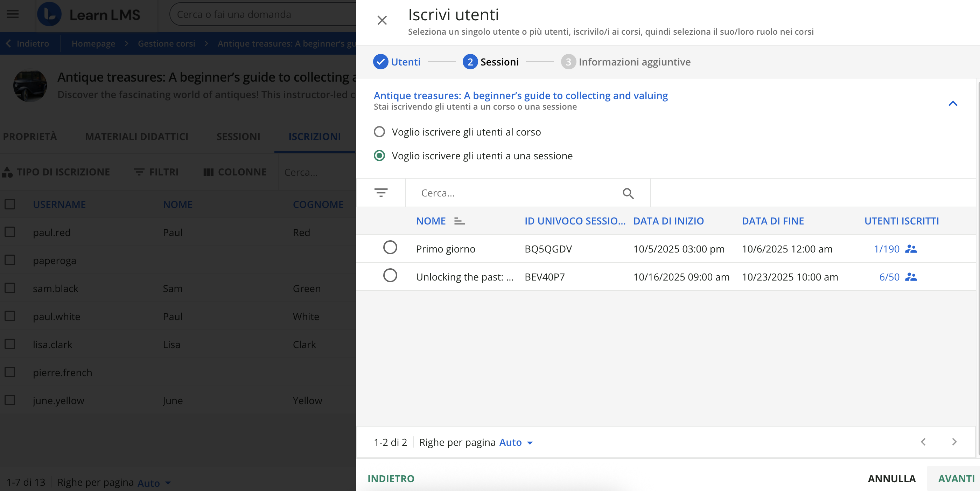Open the hamburger main menu
The width and height of the screenshot is (980, 491).
(x=13, y=14)
